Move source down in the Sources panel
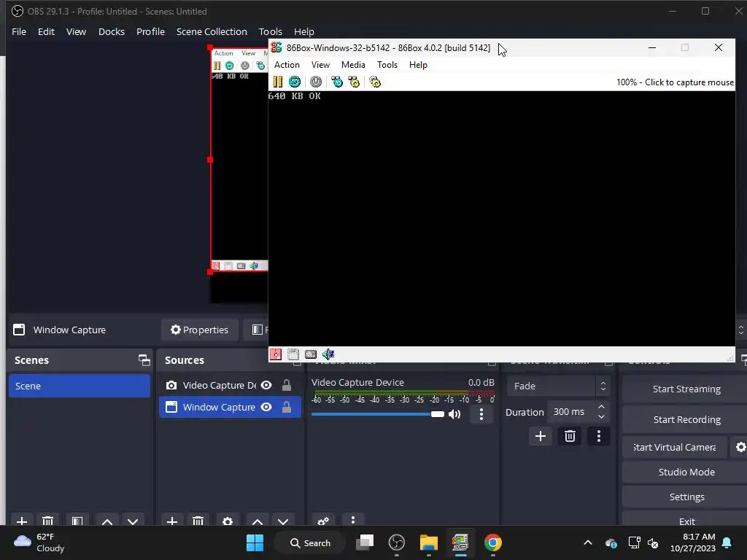The height and width of the screenshot is (560, 747). [284, 521]
